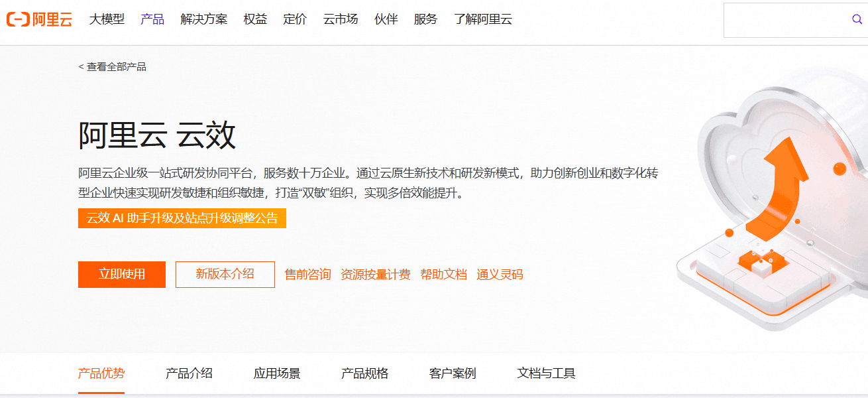Click the 立即使用 button
This screenshot has width=868, height=398.
(x=122, y=275)
